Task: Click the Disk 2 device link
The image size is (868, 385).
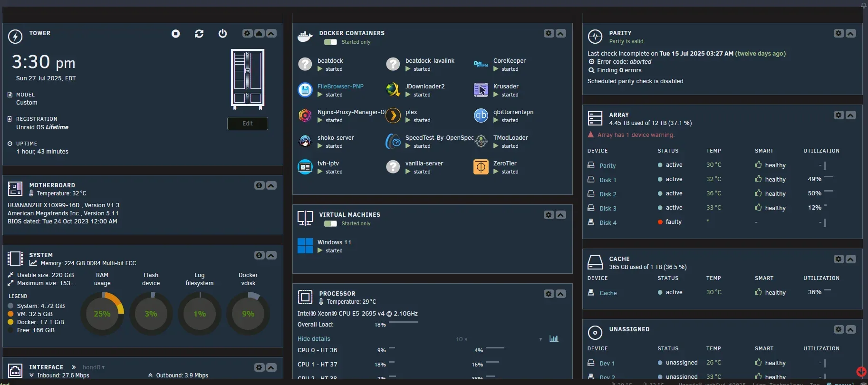Action: click(x=608, y=194)
